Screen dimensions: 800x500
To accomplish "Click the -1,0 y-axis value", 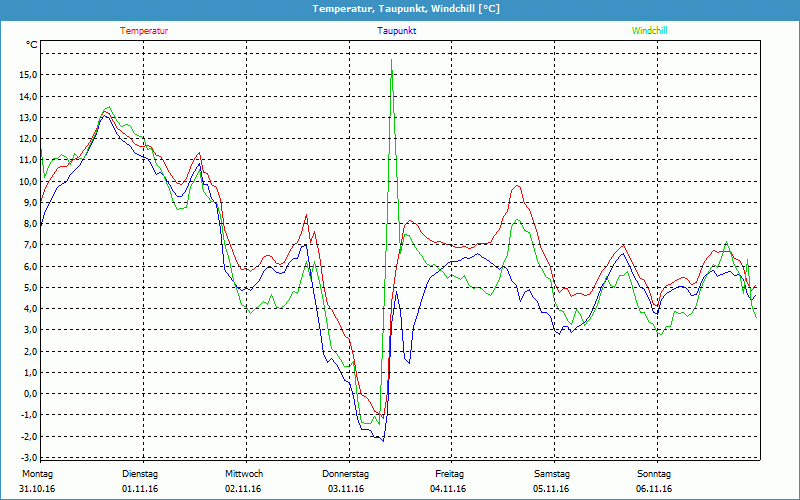I will coord(29,415).
